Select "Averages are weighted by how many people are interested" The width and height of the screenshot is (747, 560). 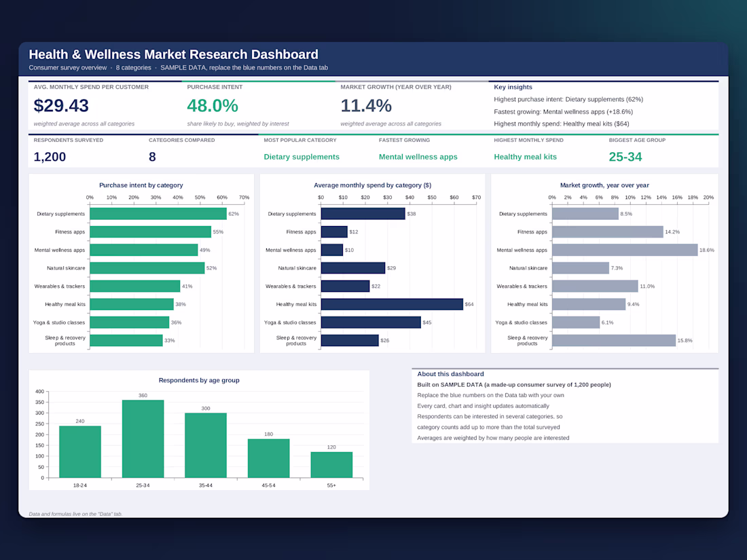(x=493, y=438)
